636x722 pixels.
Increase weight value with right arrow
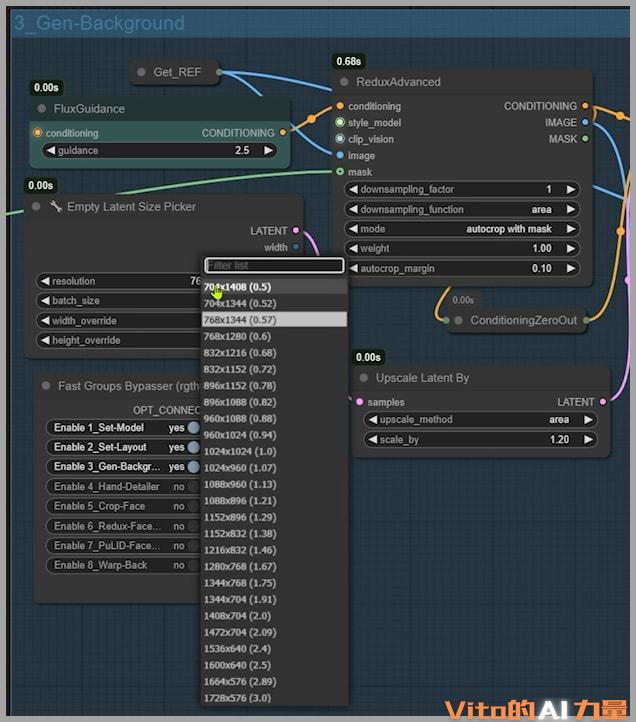[x=571, y=248]
